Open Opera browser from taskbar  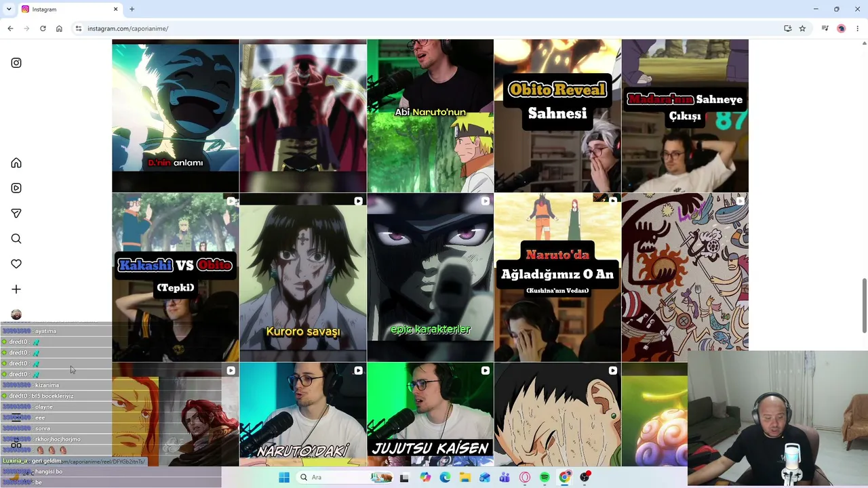525,477
